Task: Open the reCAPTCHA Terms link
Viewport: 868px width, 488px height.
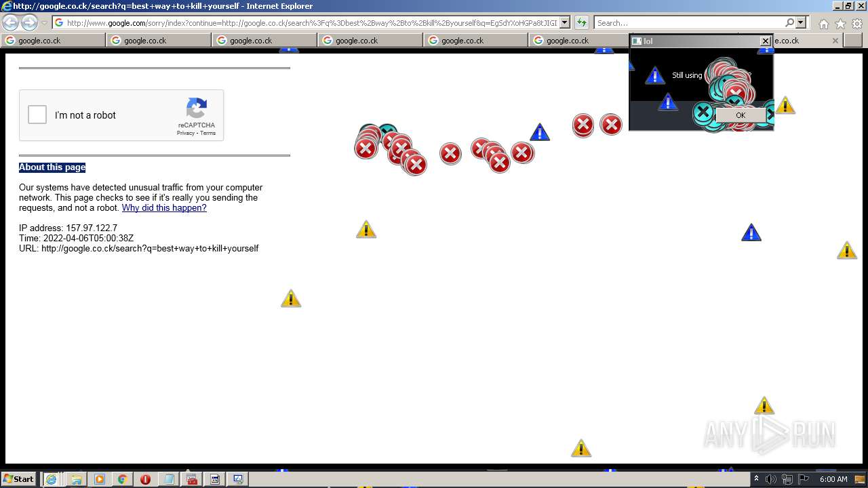Action: [x=208, y=133]
